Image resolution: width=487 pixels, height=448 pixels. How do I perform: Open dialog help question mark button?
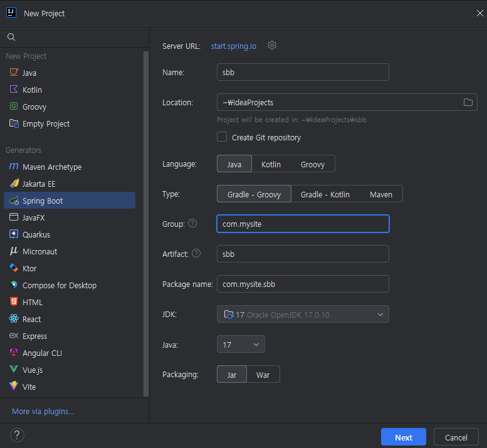pos(17,435)
